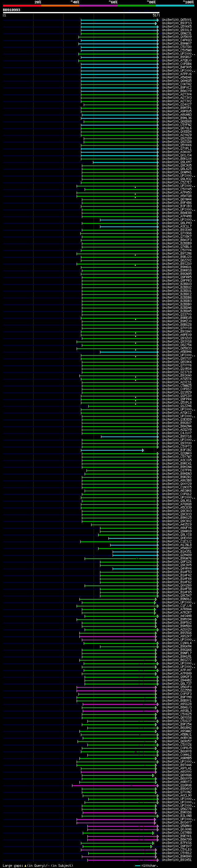This screenshot has height=868, width=197.
Task: Click hit label UniRef100_B9HIN4
Action: click(x=176, y=467)
